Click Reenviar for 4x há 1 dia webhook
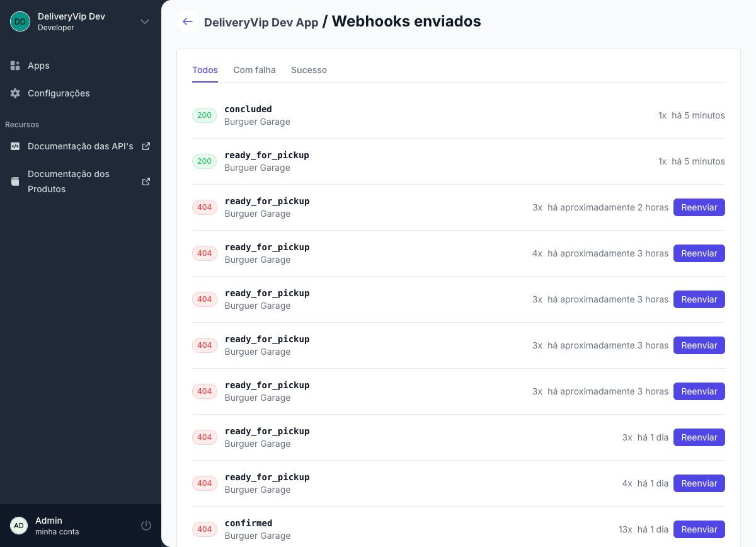Viewport: 756px width, 547px height. click(699, 483)
